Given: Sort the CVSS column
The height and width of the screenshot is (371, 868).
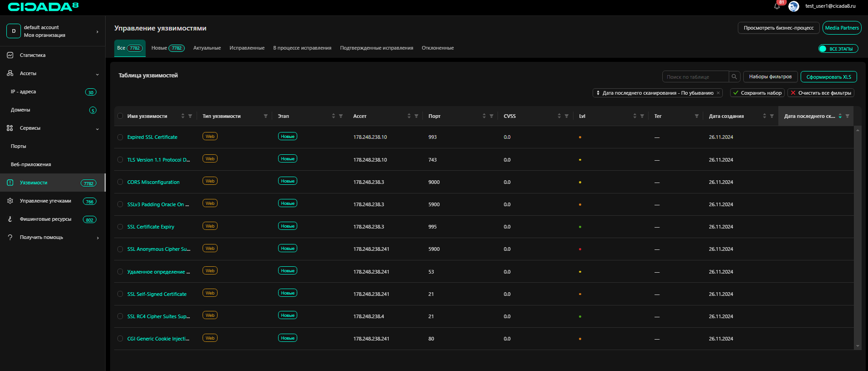Looking at the screenshot, I should [559, 116].
